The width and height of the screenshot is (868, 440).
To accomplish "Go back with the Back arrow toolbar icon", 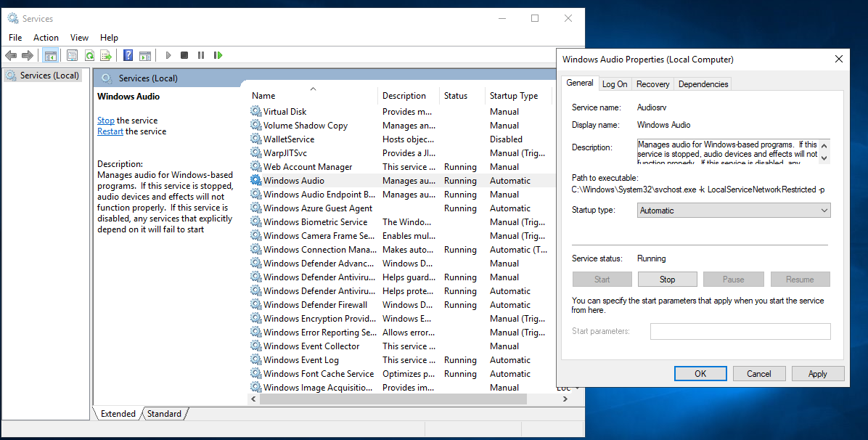I will (x=11, y=55).
